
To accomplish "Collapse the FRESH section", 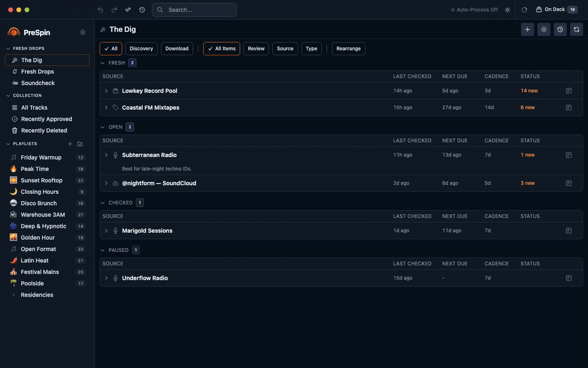I will click(x=103, y=63).
